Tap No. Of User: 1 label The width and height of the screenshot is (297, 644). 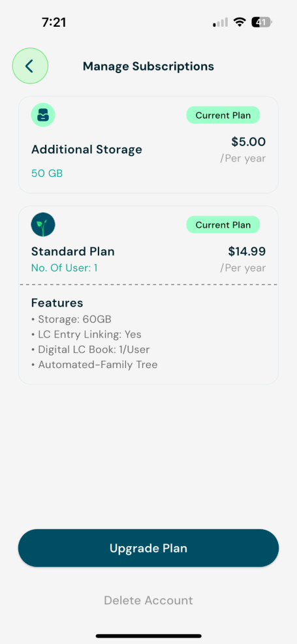(65, 268)
